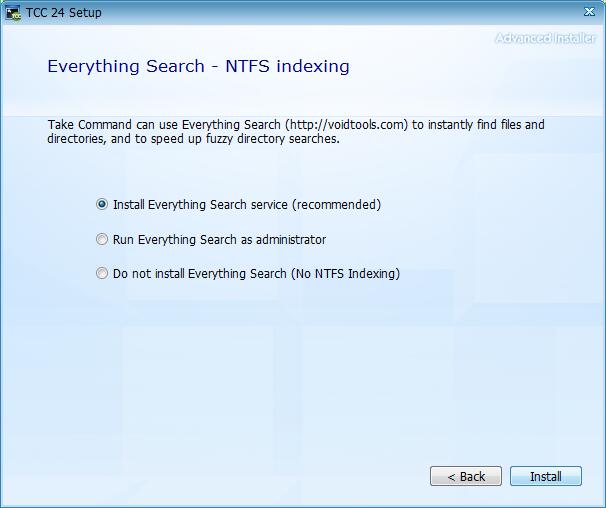Click the TCC 24 Setup title text
This screenshot has width=606, height=508.
pyautogui.click(x=64, y=12)
